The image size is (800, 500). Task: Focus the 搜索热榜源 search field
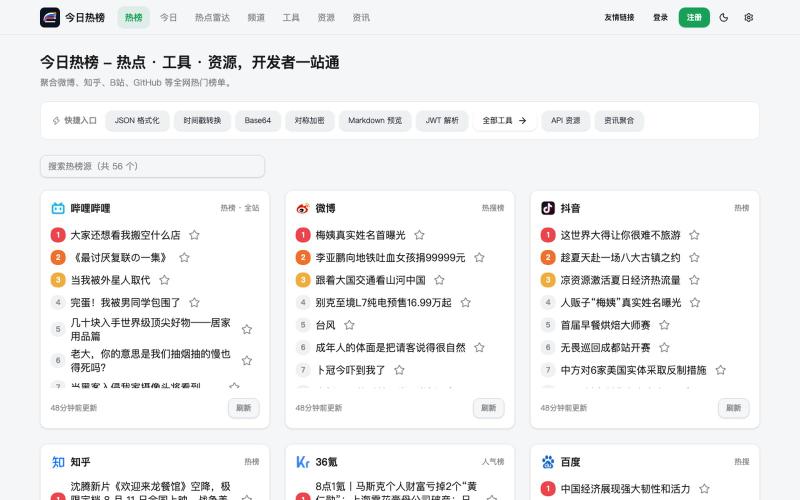click(153, 166)
